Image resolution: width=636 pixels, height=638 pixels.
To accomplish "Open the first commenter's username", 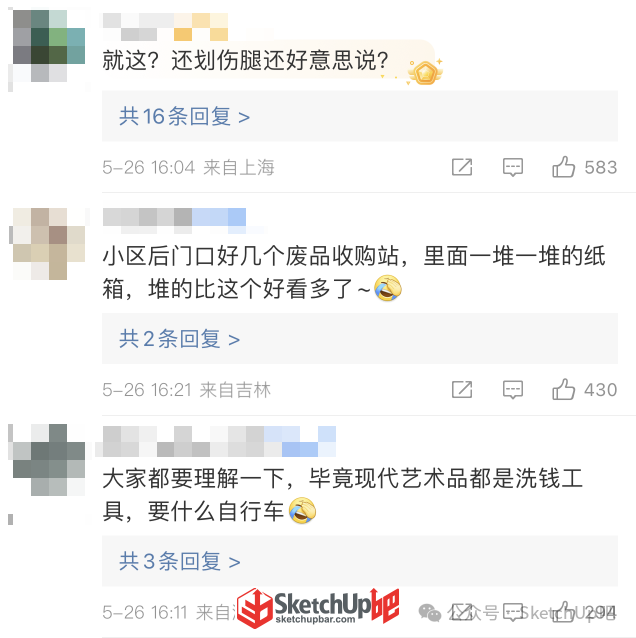I will pos(165,27).
